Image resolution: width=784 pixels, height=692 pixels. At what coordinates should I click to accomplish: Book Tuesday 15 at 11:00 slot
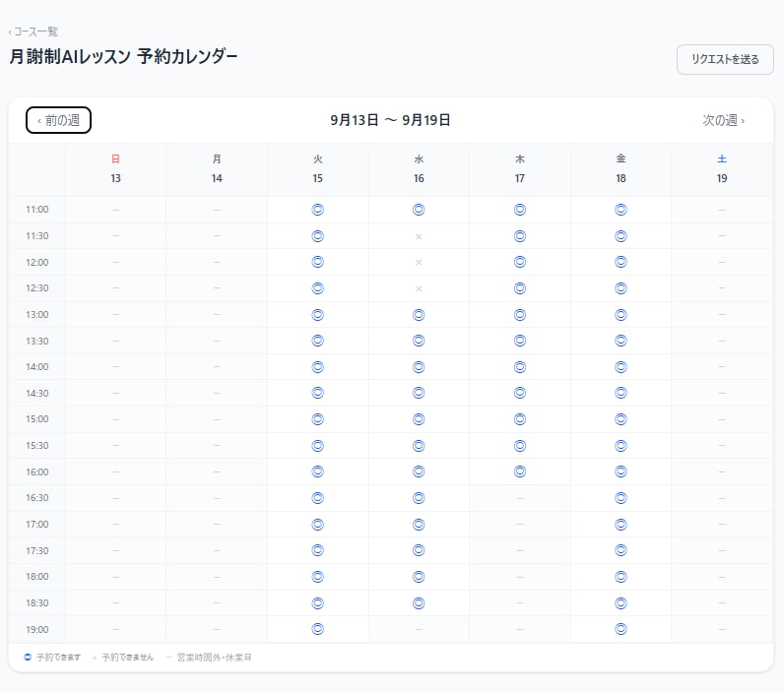317,210
